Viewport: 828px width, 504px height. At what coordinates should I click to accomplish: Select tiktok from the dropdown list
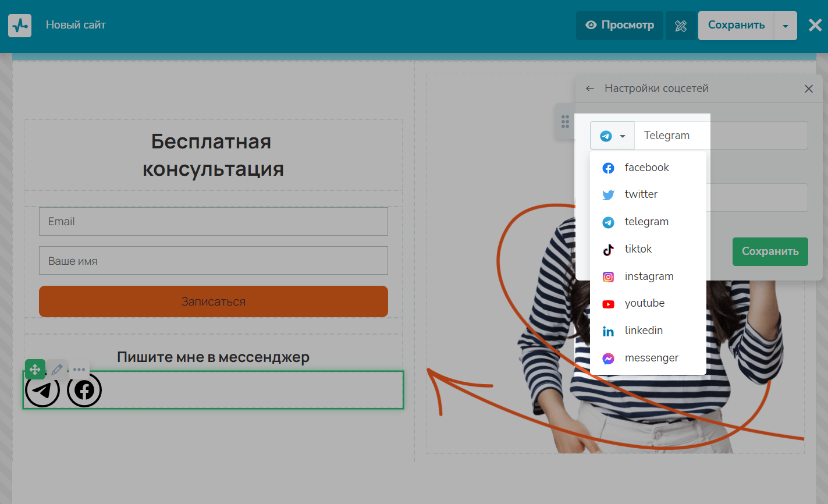click(638, 249)
